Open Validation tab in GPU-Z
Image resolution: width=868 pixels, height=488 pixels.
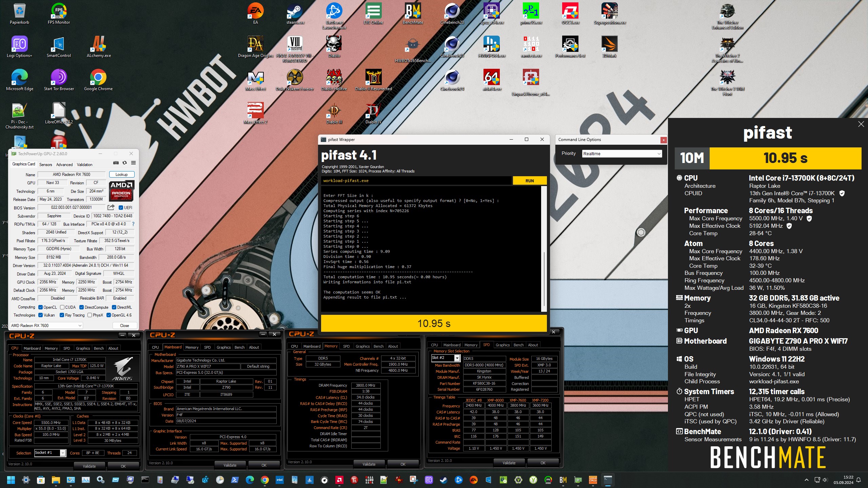pos(84,165)
